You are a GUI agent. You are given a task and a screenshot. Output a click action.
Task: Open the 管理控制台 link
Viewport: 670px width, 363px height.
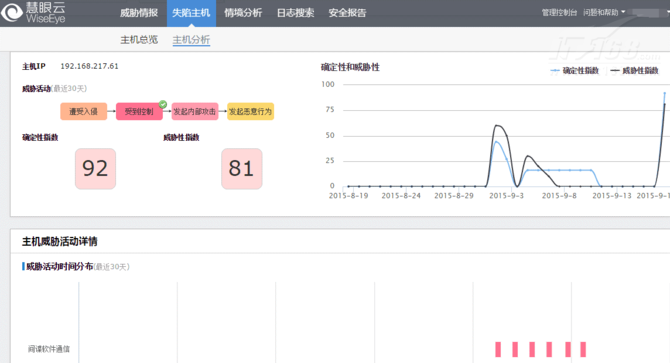[559, 12]
